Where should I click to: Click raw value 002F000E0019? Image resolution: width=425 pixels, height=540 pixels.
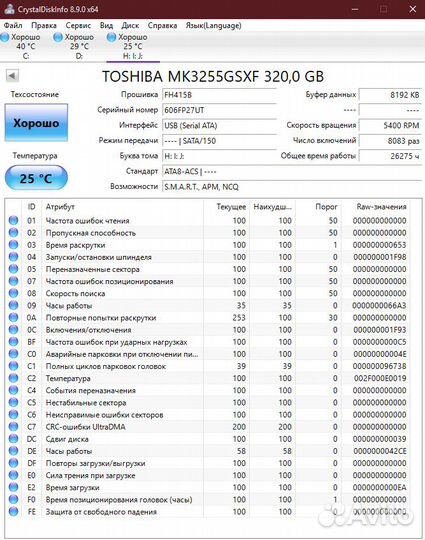pyautogui.click(x=380, y=378)
